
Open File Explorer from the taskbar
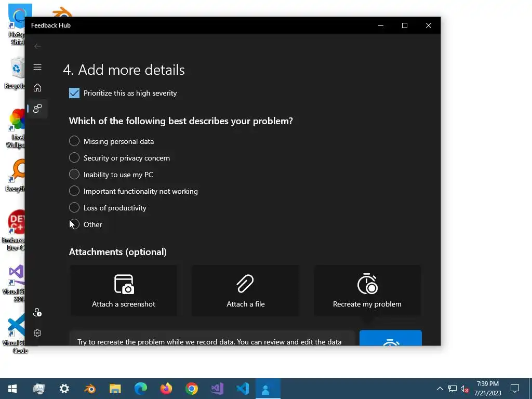coord(115,389)
